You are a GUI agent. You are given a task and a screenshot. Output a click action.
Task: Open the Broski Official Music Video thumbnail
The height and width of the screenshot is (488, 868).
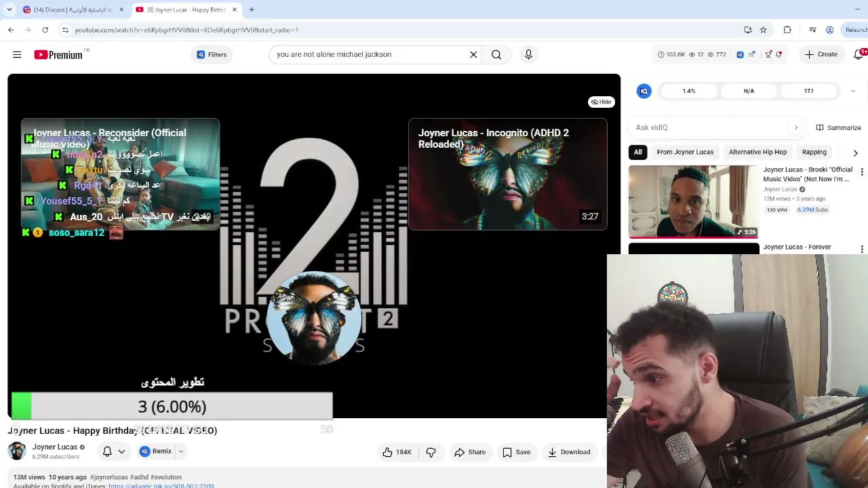coord(694,201)
